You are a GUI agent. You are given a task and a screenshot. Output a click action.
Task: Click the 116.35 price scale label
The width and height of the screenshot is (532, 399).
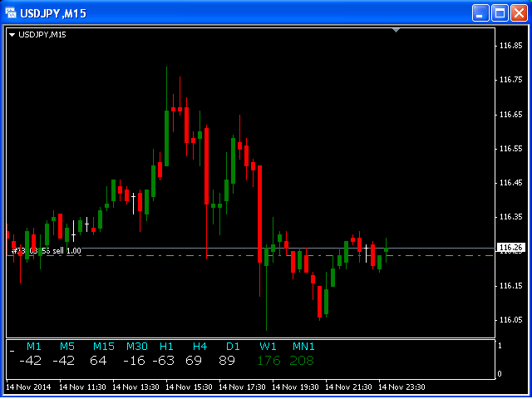tap(511, 217)
